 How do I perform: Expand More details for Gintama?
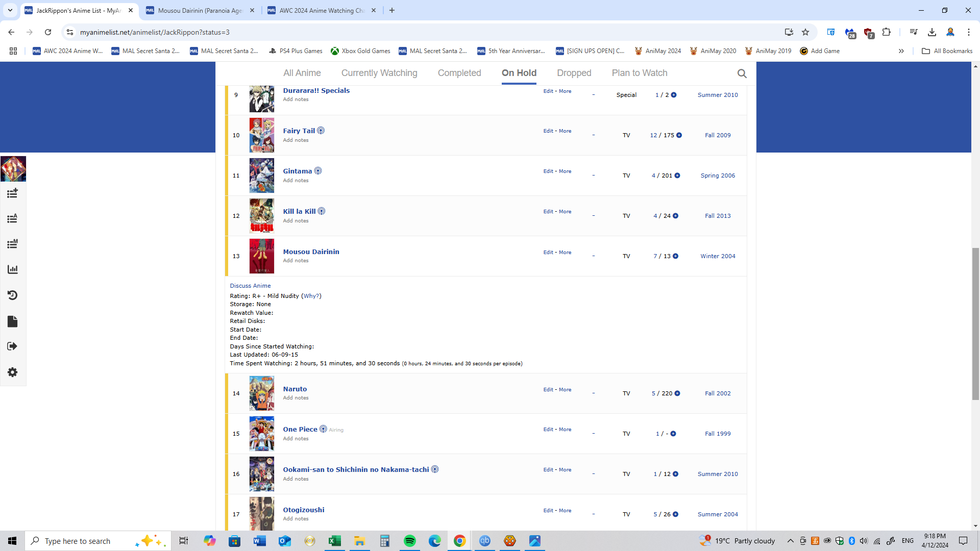(x=565, y=171)
